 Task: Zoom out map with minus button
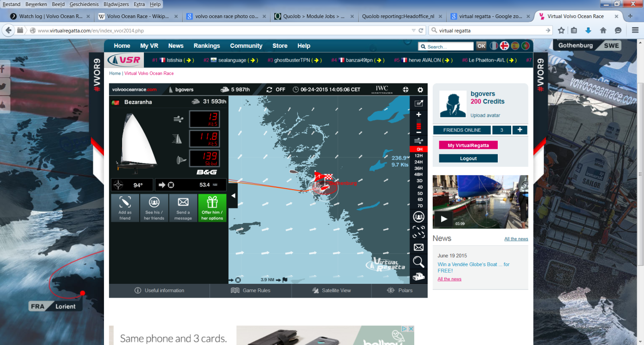click(418, 132)
